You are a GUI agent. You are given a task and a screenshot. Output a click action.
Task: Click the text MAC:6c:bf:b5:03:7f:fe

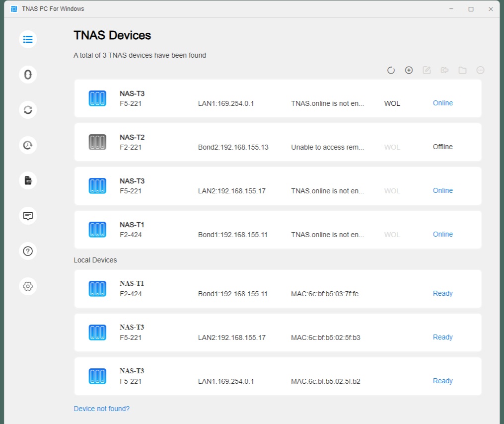point(325,294)
